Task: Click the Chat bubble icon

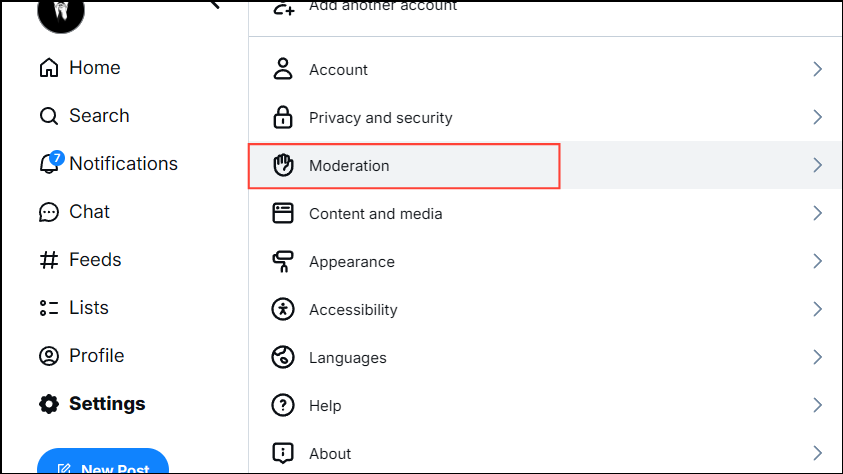Action: pyautogui.click(x=48, y=212)
